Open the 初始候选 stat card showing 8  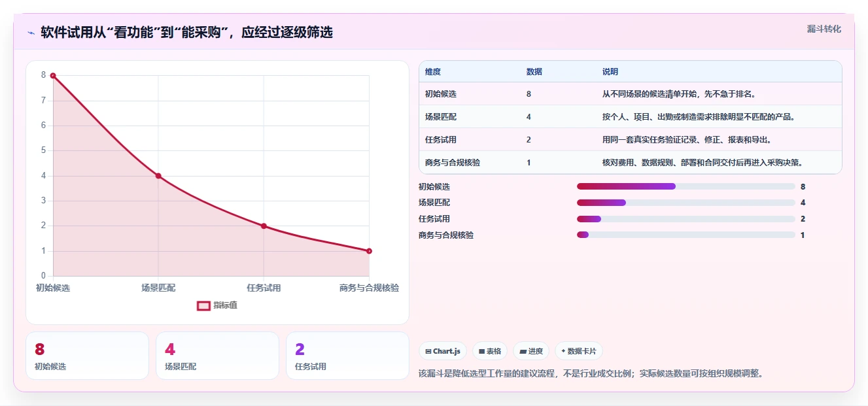pos(87,356)
